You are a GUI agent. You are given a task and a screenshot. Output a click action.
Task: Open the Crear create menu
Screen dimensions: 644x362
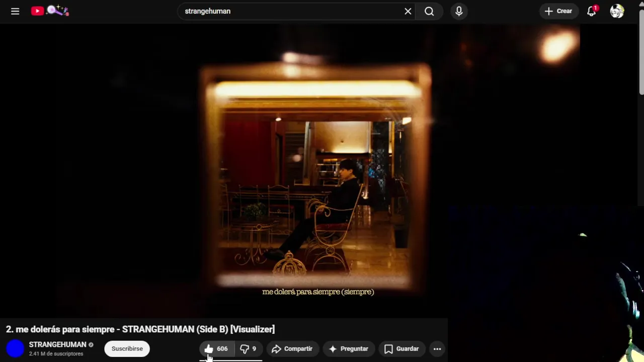tap(558, 11)
